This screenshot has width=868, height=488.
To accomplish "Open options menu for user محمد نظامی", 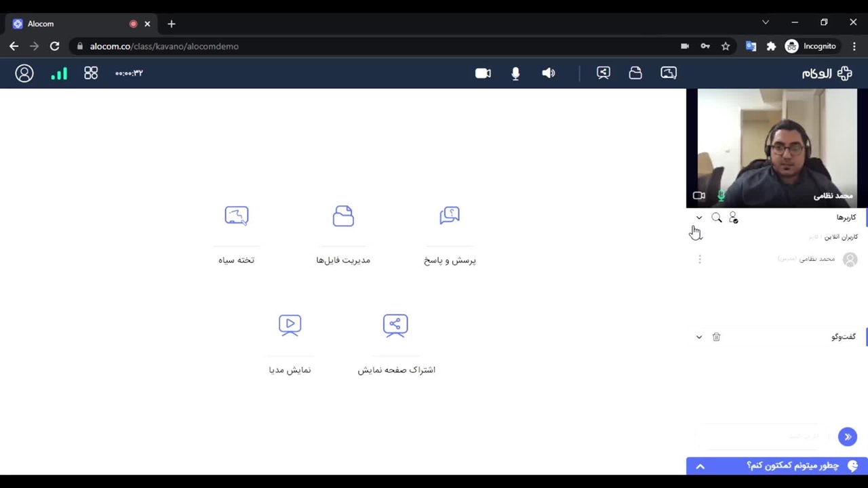I will [x=700, y=259].
